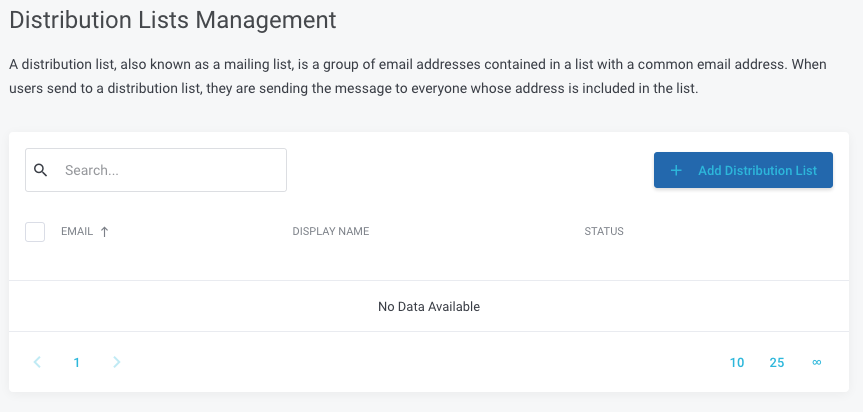
Task: Go to next page chevron
Action: click(x=117, y=362)
